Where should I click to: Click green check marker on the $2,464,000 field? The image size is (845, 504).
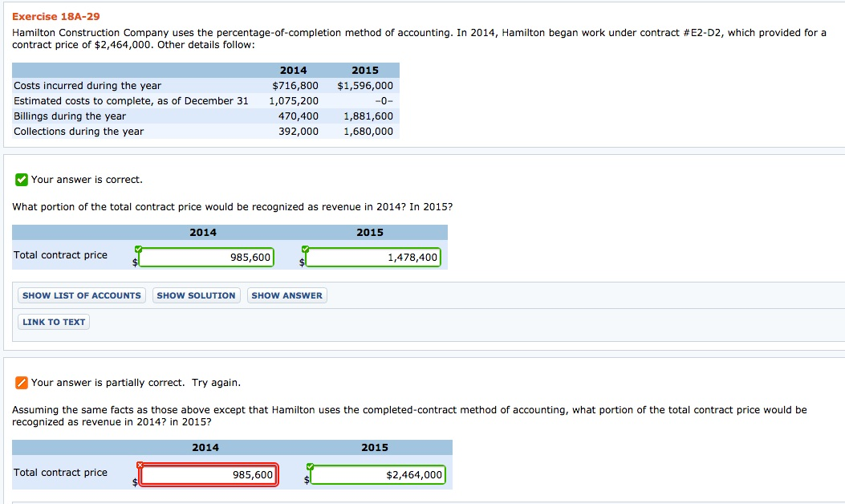click(x=310, y=466)
